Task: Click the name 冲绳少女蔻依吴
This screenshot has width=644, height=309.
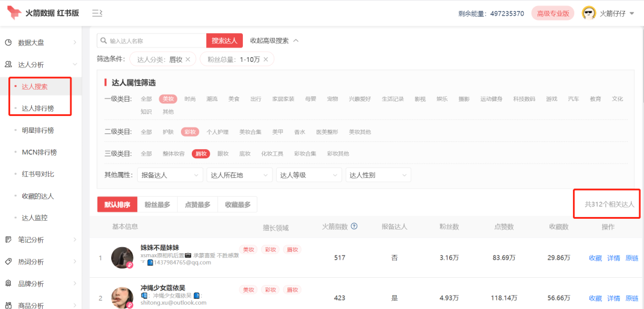Action: pyautogui.click(x=162, y=288)
